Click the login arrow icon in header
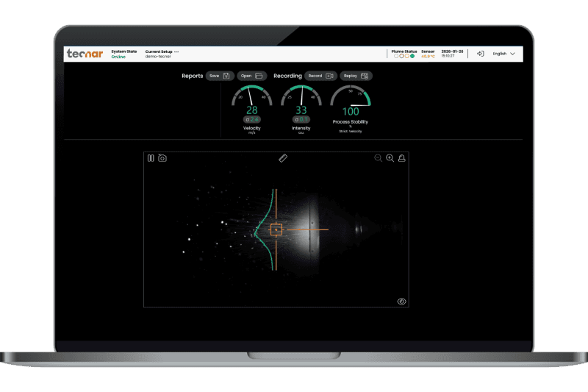 tap(480, 54)
